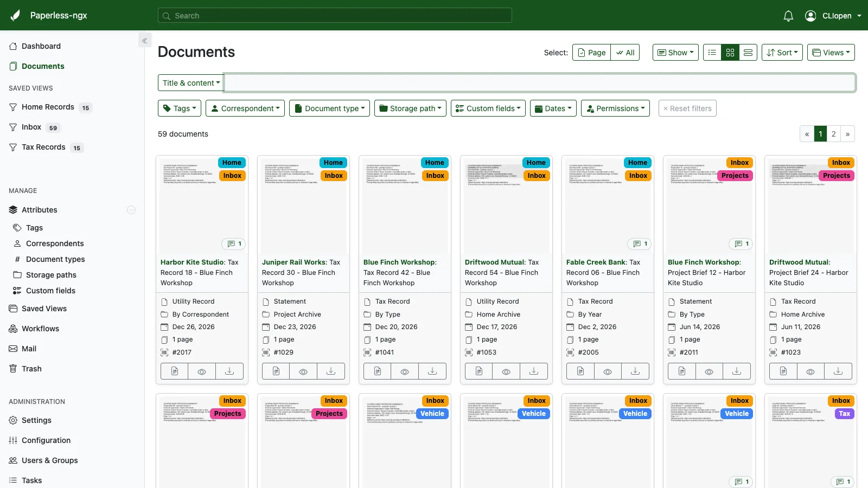Open the Document type filter dropdown
Viewport: 868px width, 488px height.
(330, 108)
